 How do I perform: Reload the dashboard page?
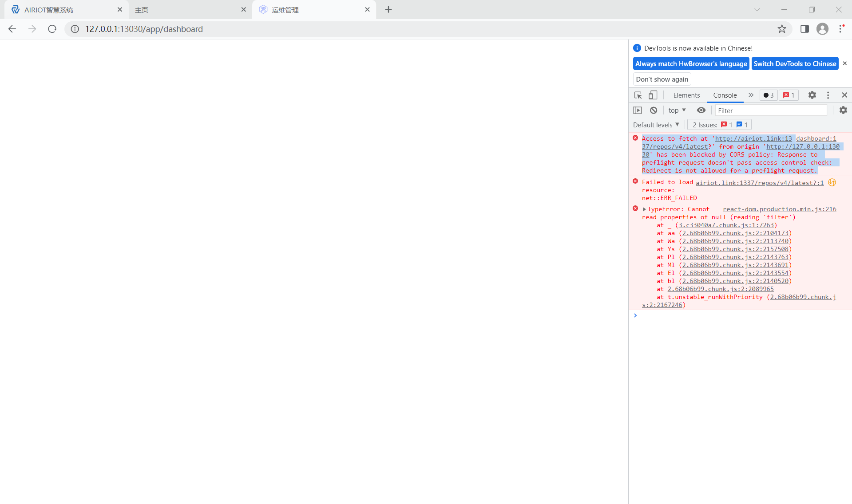[x=52, y=29]
